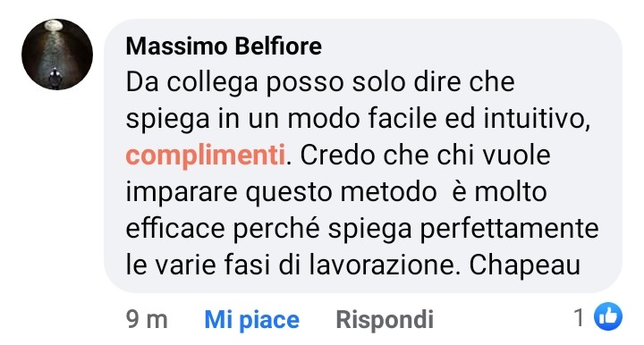Select the word intuitivo in the comment
The width and height of the screenshot is (644, 345).
537,119
